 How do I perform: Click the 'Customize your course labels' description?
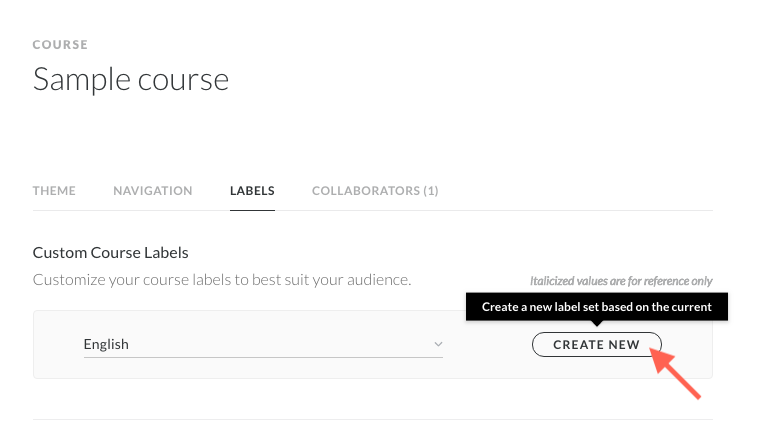[x=222, y=279]
